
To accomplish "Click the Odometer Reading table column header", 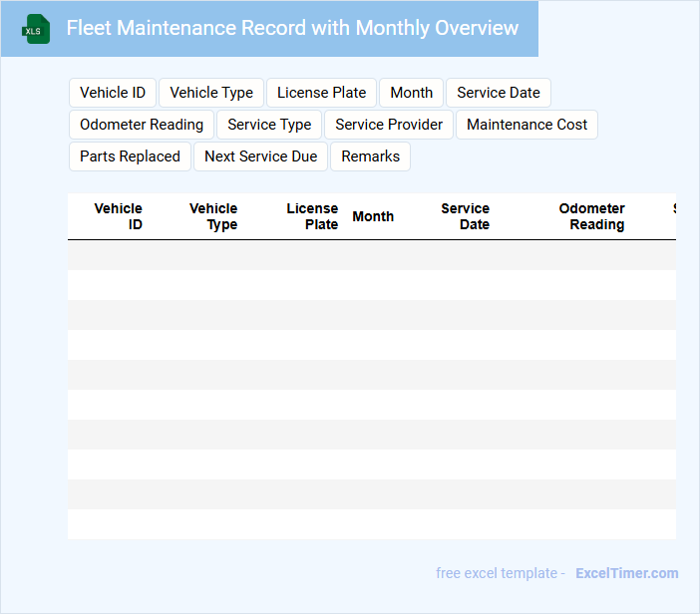I will pos(592,216).
